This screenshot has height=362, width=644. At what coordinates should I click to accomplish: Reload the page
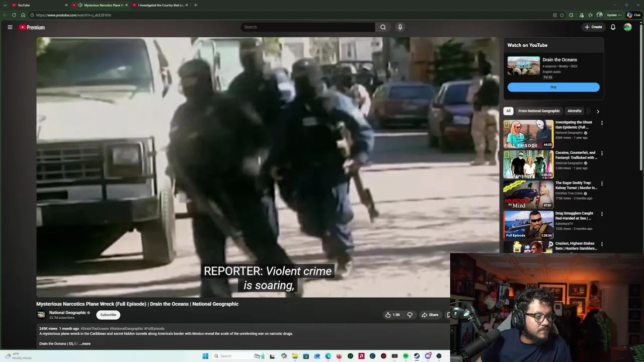(x=14, y=15)
